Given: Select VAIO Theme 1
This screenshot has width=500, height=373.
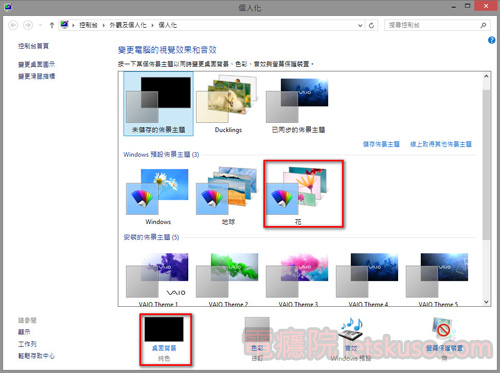Looking at the screenshot, I should (x=158, y=279).
